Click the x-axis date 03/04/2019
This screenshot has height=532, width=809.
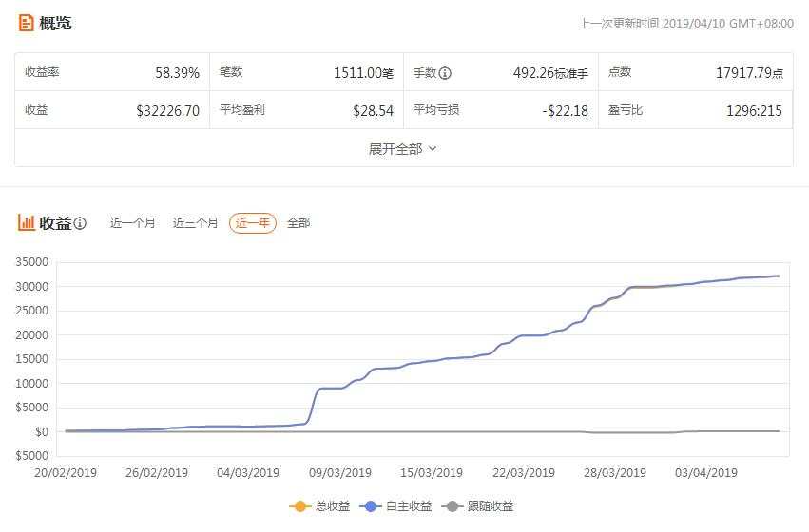coord(706,473)
